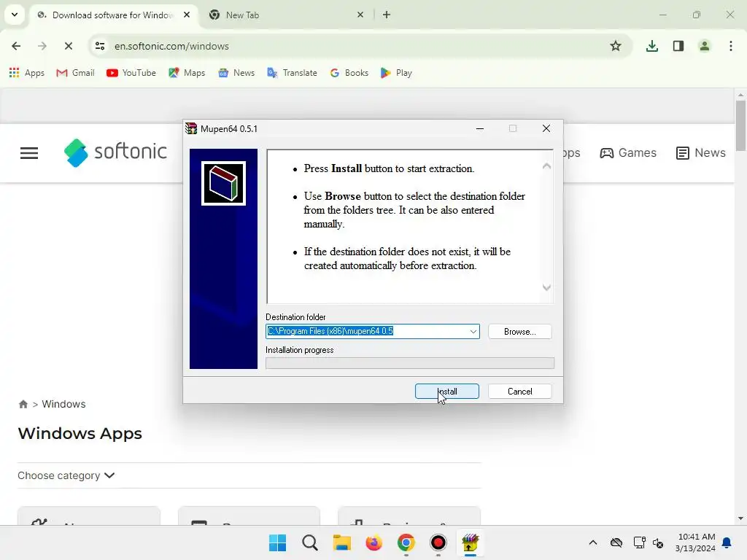Switch to the Download software for Windows tab
The image size is (747, 560).
112,15
